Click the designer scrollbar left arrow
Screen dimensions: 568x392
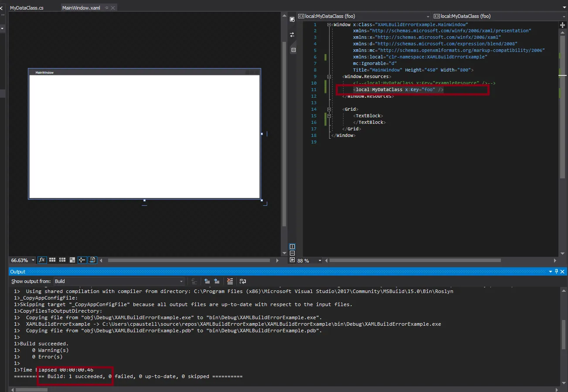(x=102, y=260)
